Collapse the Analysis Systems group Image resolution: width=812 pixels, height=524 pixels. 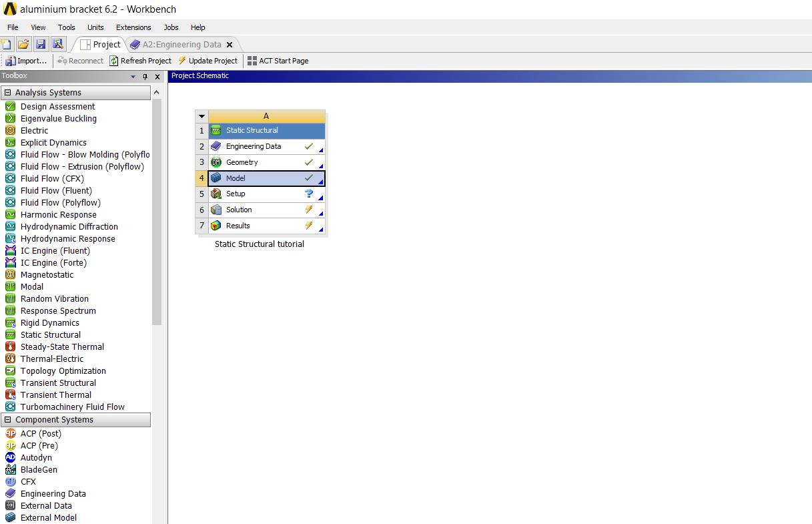(8, 93)
